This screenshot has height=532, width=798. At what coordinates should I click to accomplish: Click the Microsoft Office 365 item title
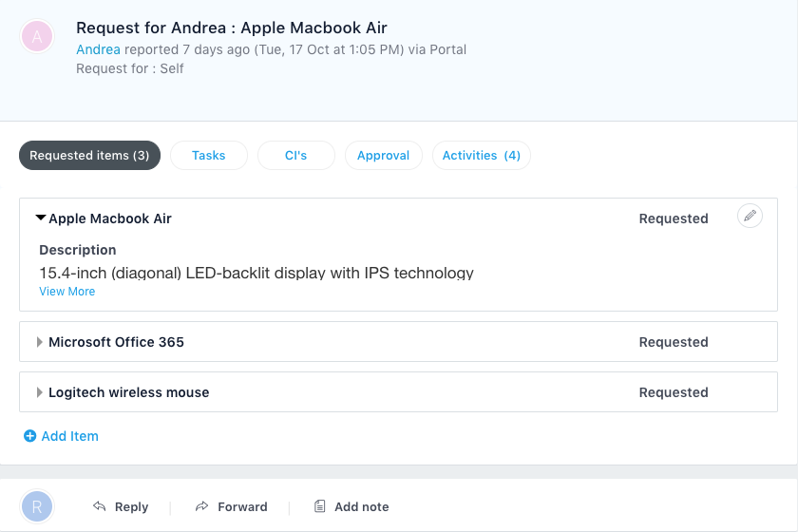116,342
